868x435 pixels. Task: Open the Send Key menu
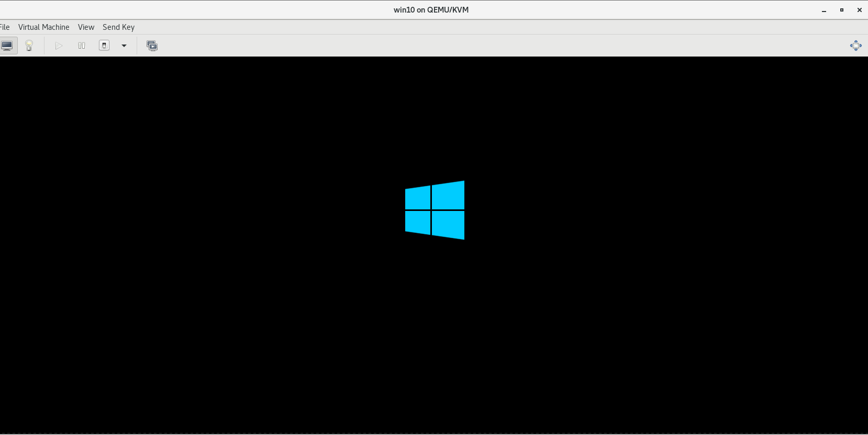[119, 27]
